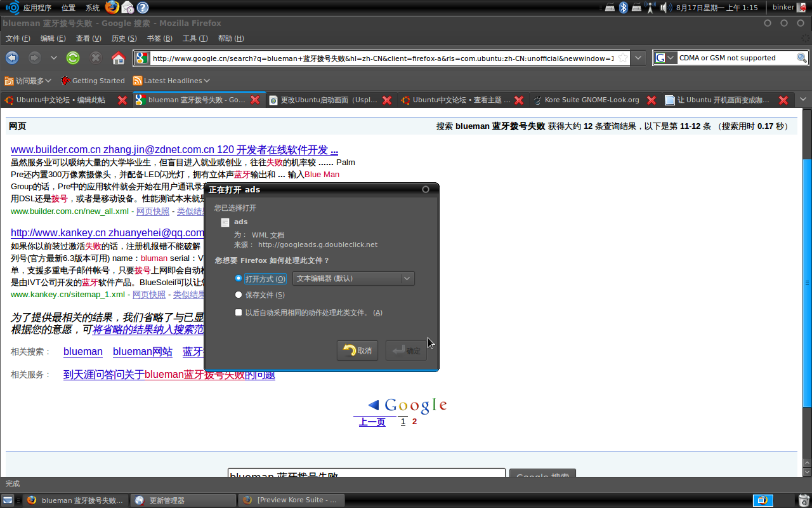Open the 书签 (B) menu
812x508 pixels.
pyautogui.click(x=159, y=38)
